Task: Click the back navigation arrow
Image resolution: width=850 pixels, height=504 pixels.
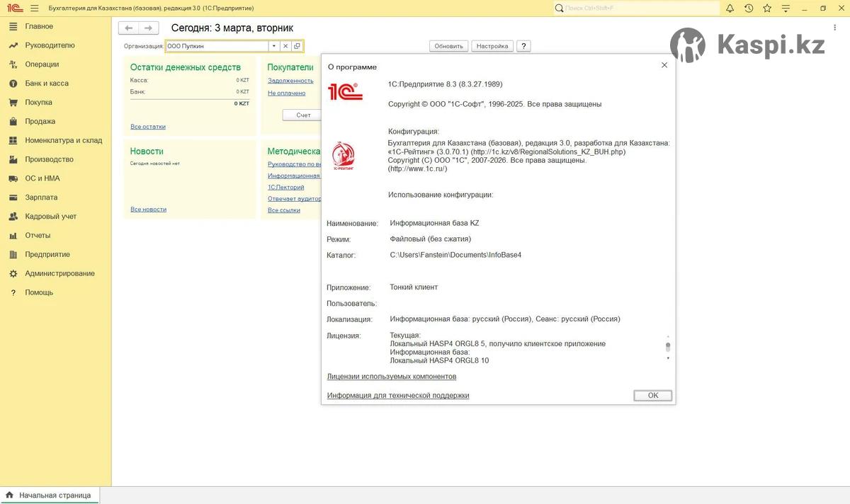Action: click(128, 28)
